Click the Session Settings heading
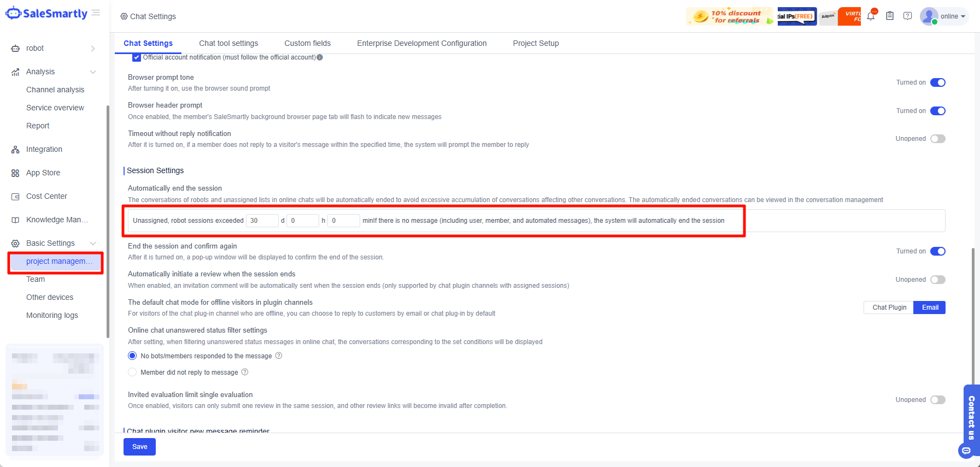The width and height of the screenshot is (980, 467). point(155,170)
